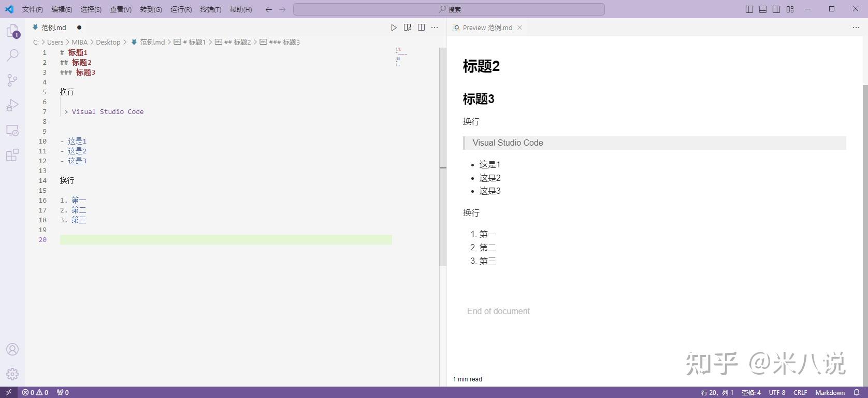The width and height of the screenshot is (868, 398).
Task: Open the 终端(T) menu
Action: pos(211,9)
